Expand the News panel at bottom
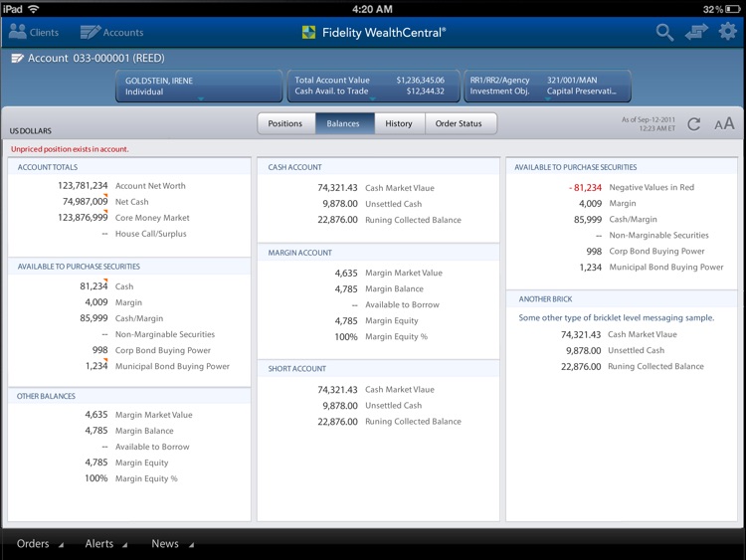This screenshot has width=746, height=560. (173, 544)
